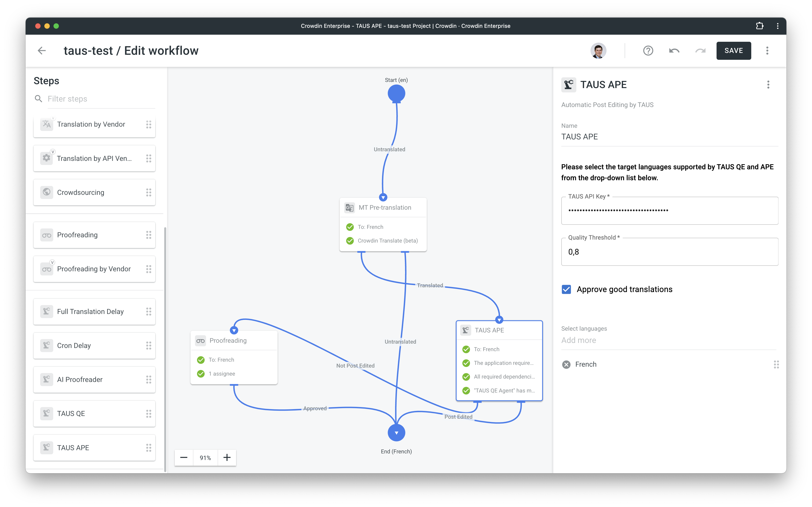This screenshot has width=812, height=507.
Task: Click the Not Post Edited connection label
Action: coord(355,366)
